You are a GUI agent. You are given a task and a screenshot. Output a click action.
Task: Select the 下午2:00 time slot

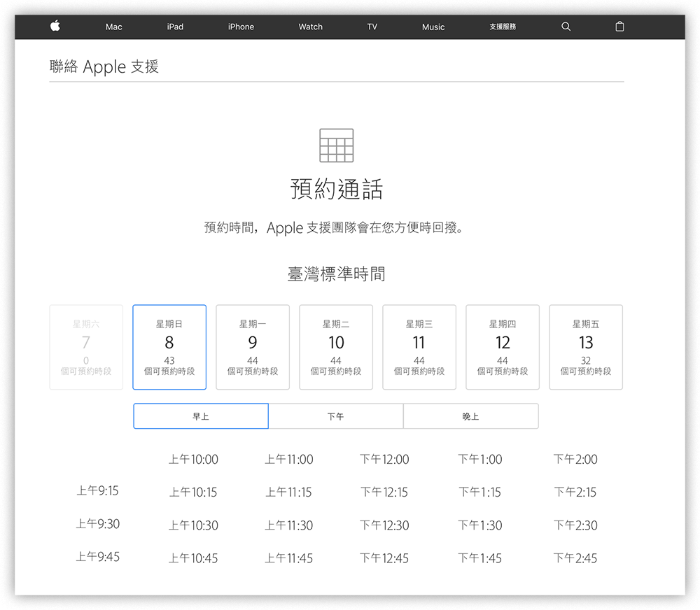pos(575,459)
